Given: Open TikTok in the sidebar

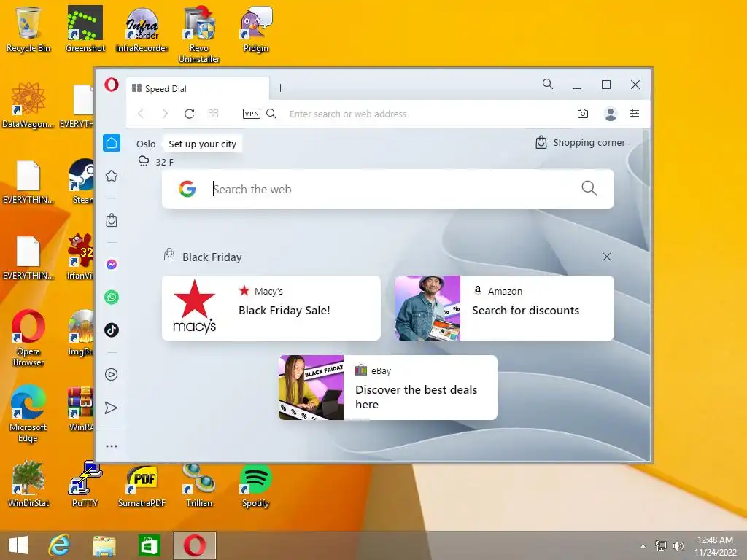Looking at the screenshot, I should coord(112,330).
